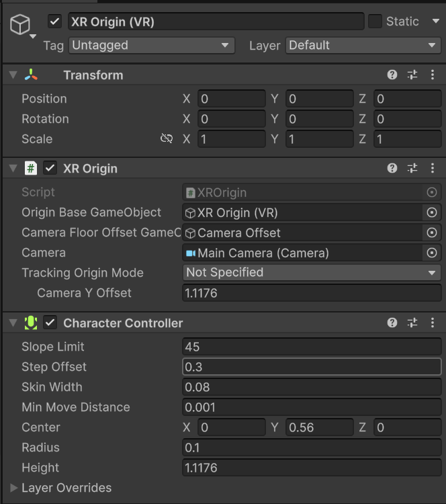Expand the Layer Overrides section
Image resolution: width=446 pixels, height=504 pixels.
click(14, 488)
